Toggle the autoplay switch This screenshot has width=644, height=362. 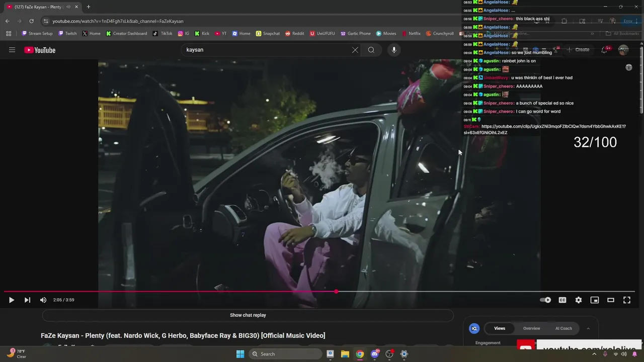pos(545,300)
